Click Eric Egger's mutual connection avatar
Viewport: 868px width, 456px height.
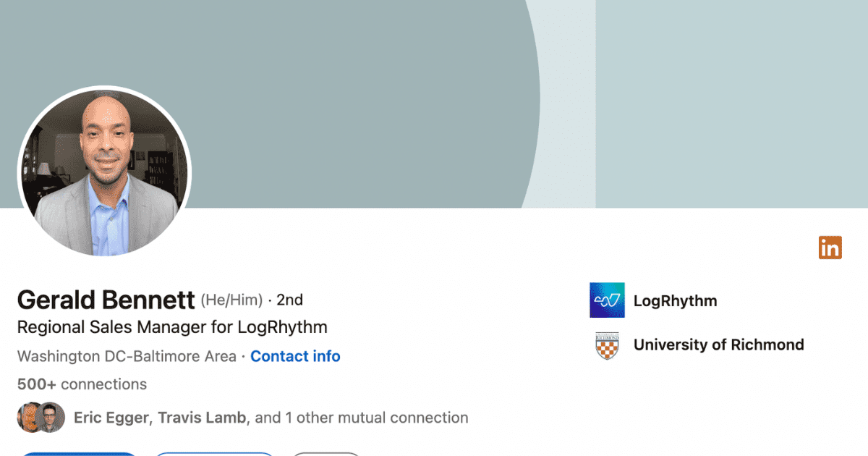tap(30, 418)
